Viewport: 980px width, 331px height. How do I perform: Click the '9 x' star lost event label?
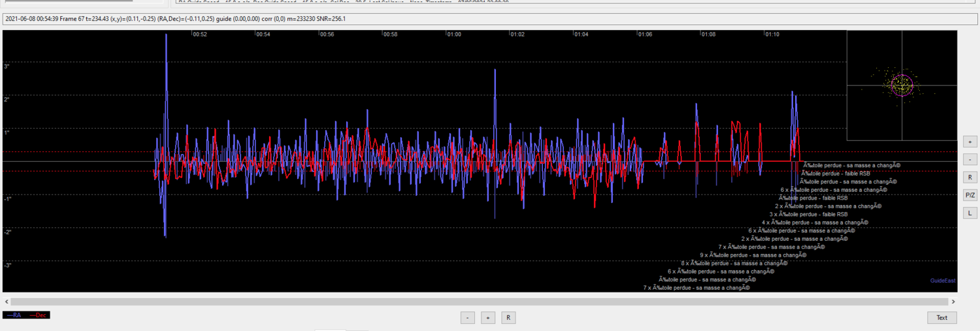click(753, 255)
